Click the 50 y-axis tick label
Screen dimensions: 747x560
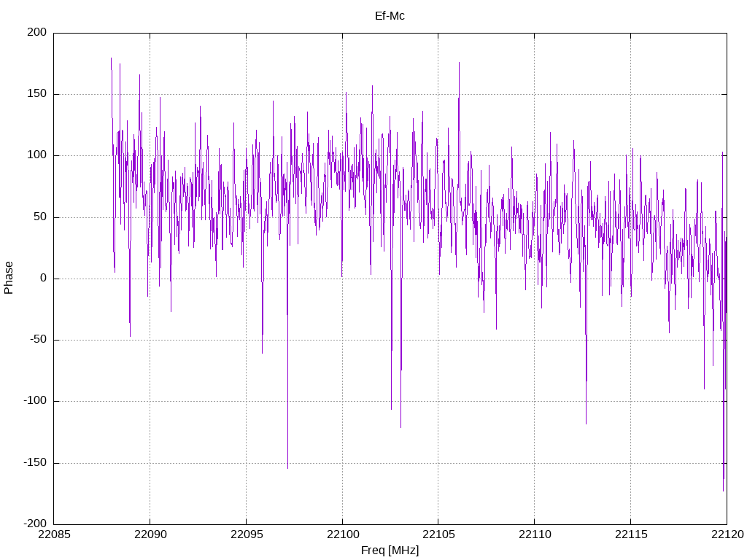pyautogui.click(x=41, y=217)
